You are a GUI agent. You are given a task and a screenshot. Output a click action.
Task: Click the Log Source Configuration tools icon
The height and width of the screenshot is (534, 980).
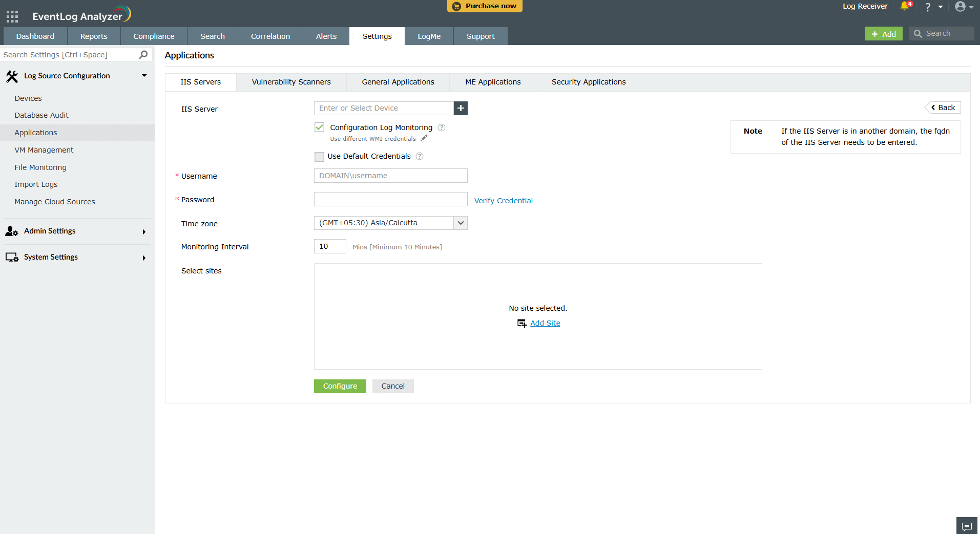[x=12, y=76]
